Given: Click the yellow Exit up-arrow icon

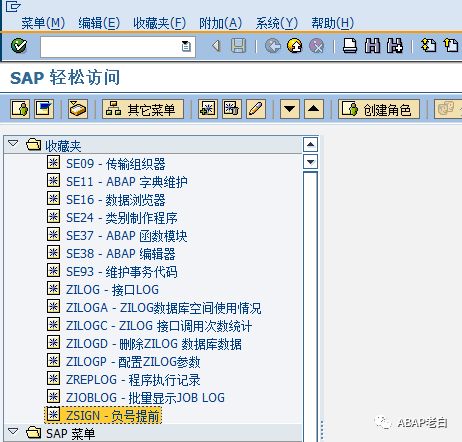Looking at the screenshot, I should coord(295,46).
